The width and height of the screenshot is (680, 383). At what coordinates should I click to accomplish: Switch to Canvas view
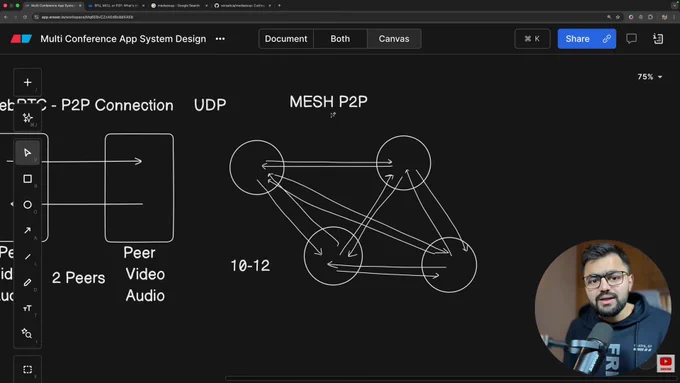394,39
